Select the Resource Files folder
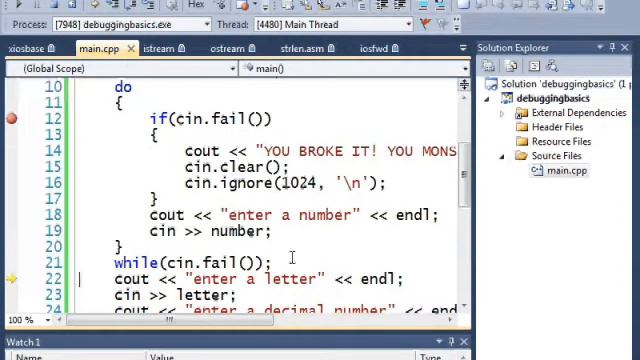The image size is (640, 360). 553,142
